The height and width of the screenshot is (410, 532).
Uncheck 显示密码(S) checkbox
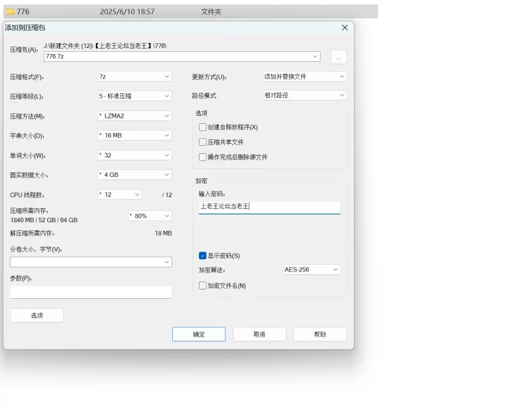(x=203, y=256)
